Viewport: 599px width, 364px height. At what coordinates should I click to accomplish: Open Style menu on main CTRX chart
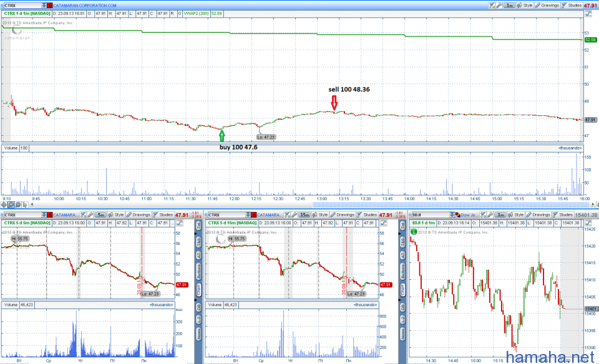[525, 6]
